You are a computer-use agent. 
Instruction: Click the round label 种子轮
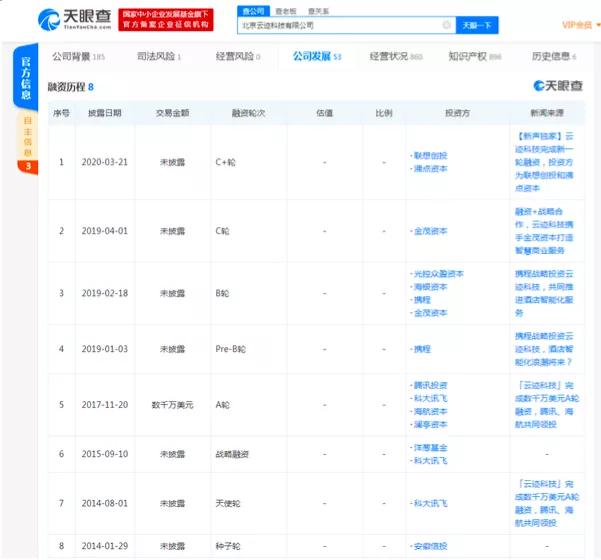tap(228, 546)
